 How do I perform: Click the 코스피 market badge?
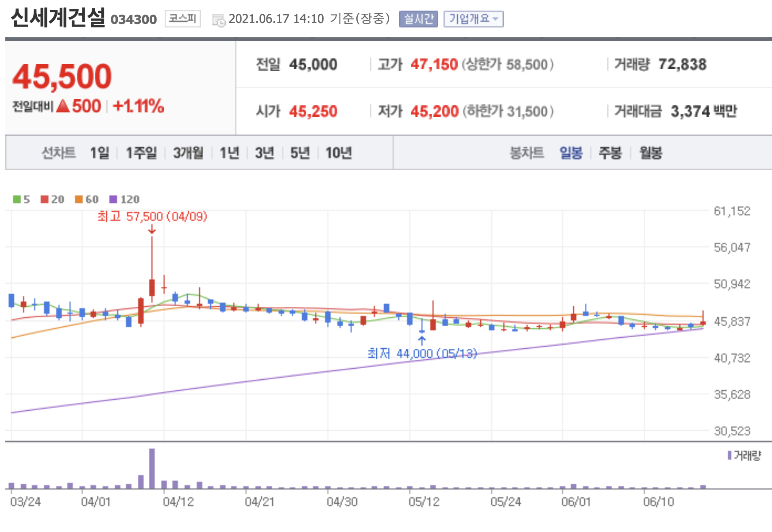click(x=183, y=19)
